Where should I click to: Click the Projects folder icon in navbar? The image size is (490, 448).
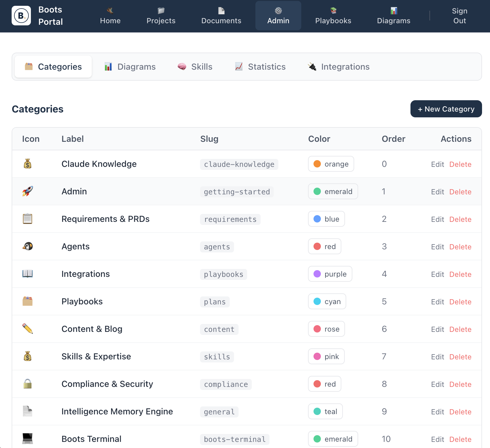(x=161, y=11)
